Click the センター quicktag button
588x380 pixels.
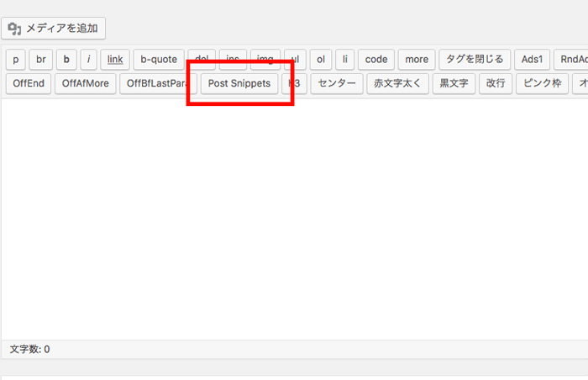337,84
